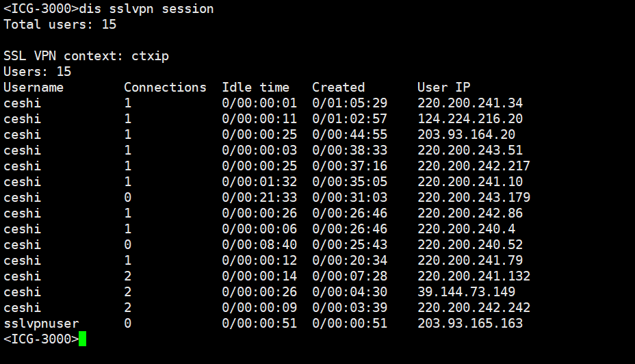Click the Username column header
Image resolution: width=635 pixels, height=364 pixels.
(34, 88)
